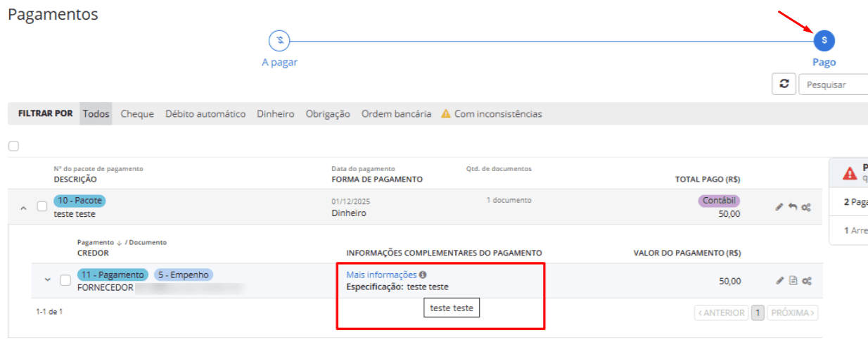868x340 pixels.
Task: Toggle the select-all checkbox above the table
Action: 13,146
